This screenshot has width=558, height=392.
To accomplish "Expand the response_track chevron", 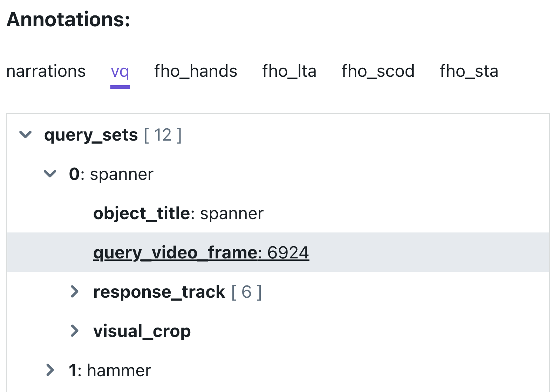I will coord(74,291).
